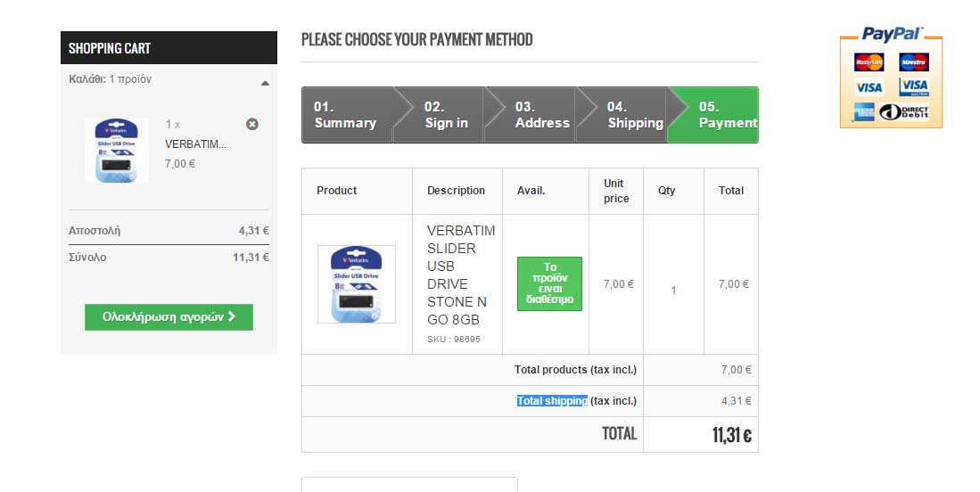Click the USB drive image in the order table
Screen dimensions: 980x492
point(357,284)
